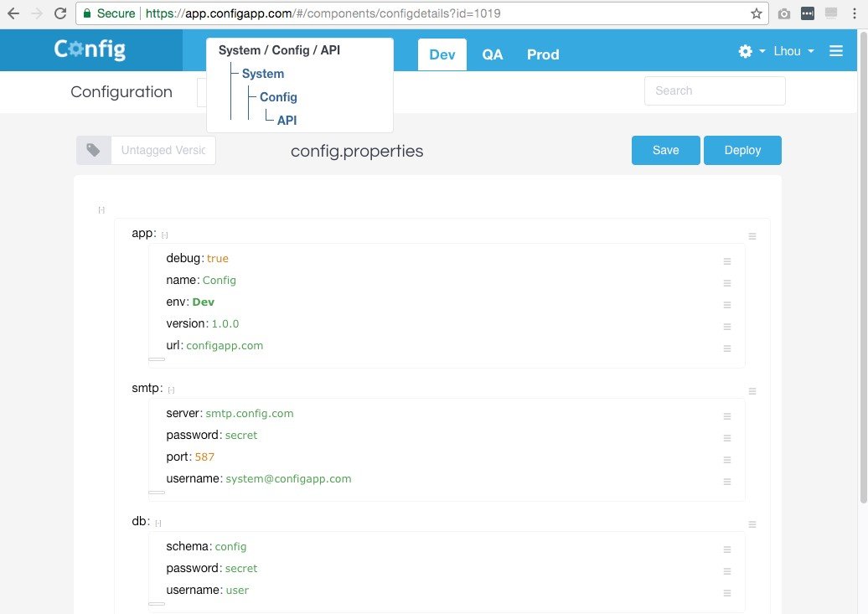Click the camera extension icon
Image resolution: width=868 pixels, height=614 pixels.
(784, 13)
